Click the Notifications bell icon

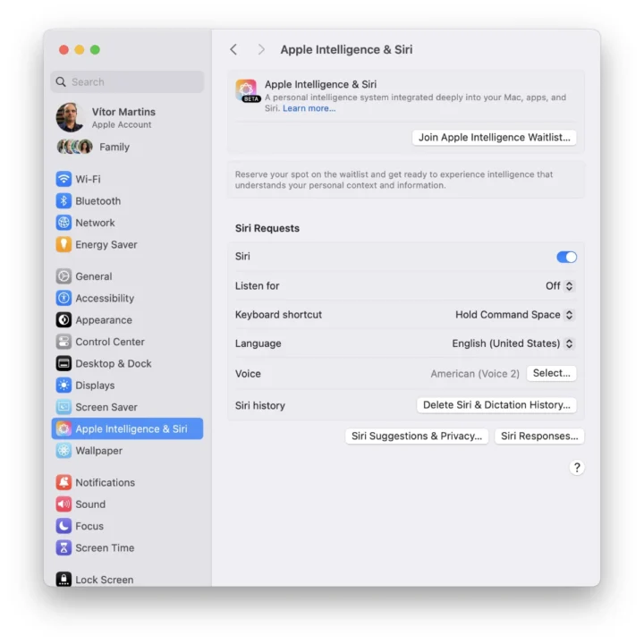(64, 482)
